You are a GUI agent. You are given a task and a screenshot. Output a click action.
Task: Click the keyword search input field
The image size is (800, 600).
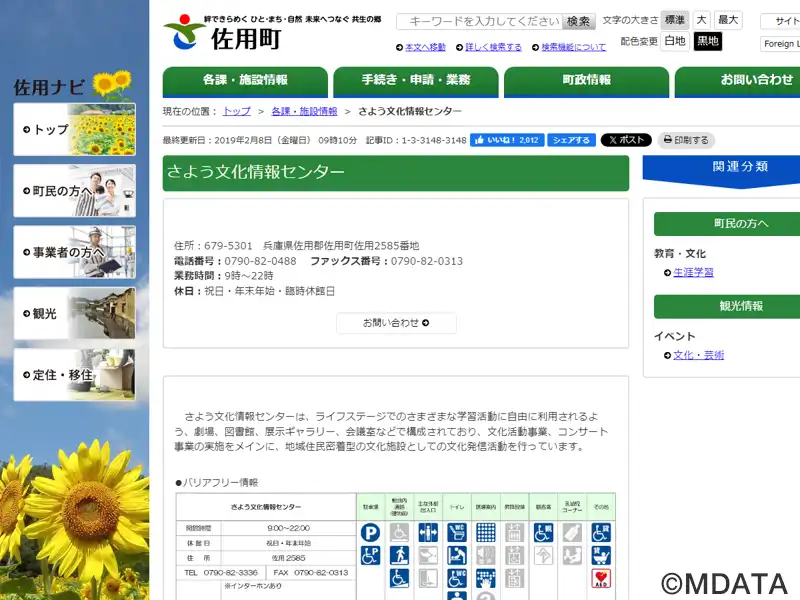[478, 21]
